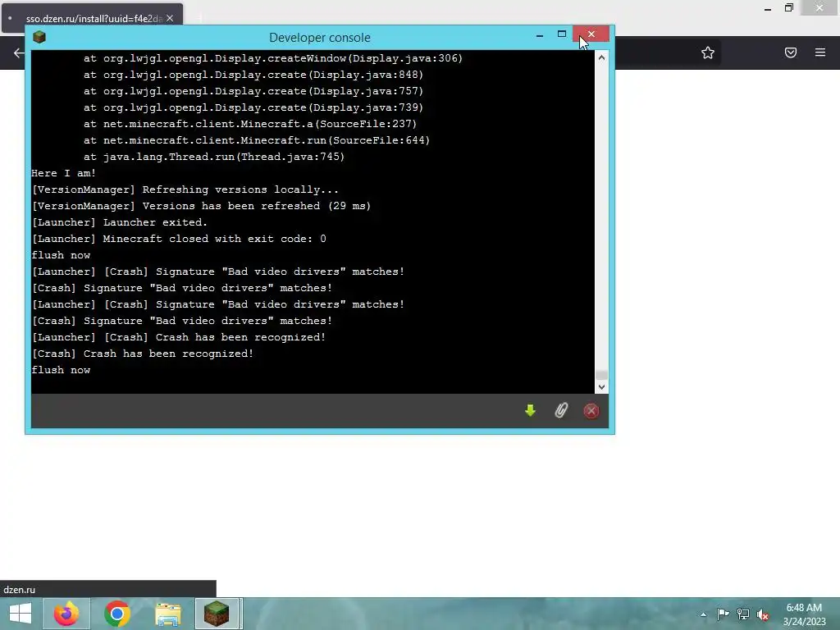The image size is (840, 630).
Task: Click the "Here I am!" log line
Action: point(64,173)
